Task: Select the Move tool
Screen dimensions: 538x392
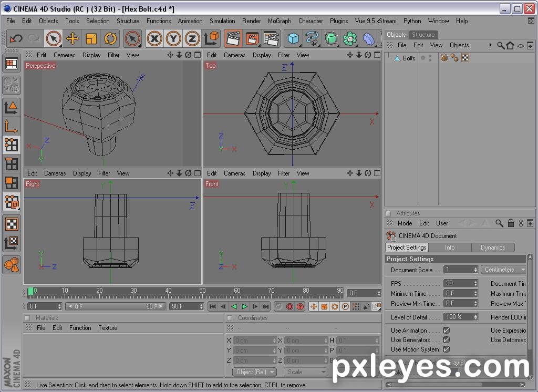Action: point(73,38)
